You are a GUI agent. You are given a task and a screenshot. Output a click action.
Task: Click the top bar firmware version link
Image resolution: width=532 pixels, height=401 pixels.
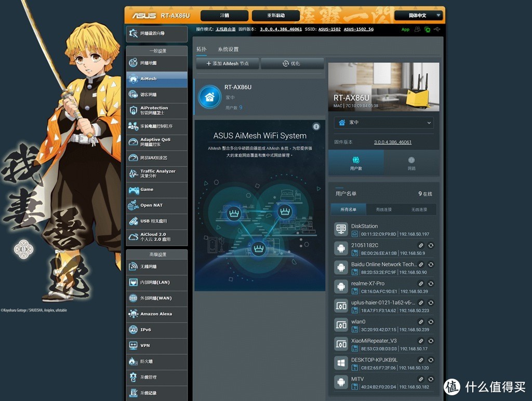pyautogui.click(x=281, y=29)
